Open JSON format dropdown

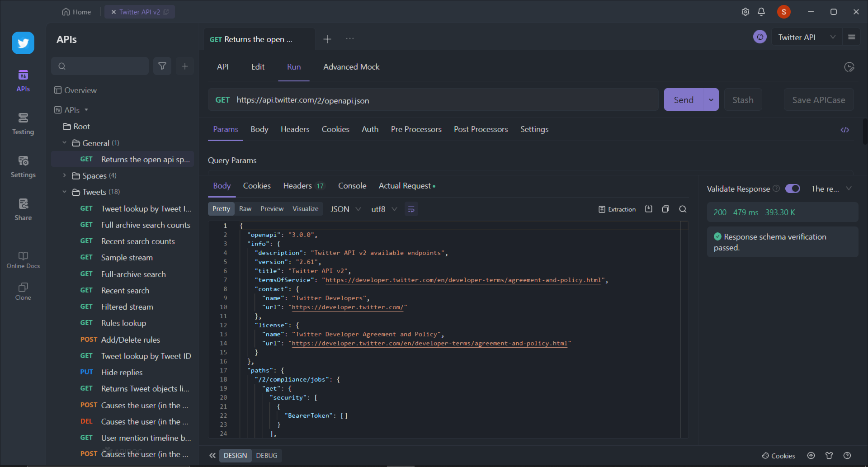click(x=346, y=209)
